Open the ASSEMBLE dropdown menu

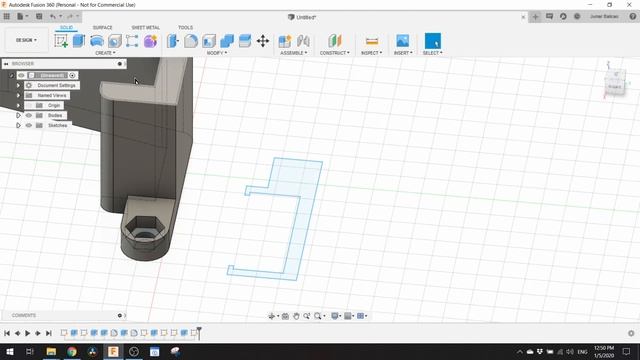tap(293, 53)
